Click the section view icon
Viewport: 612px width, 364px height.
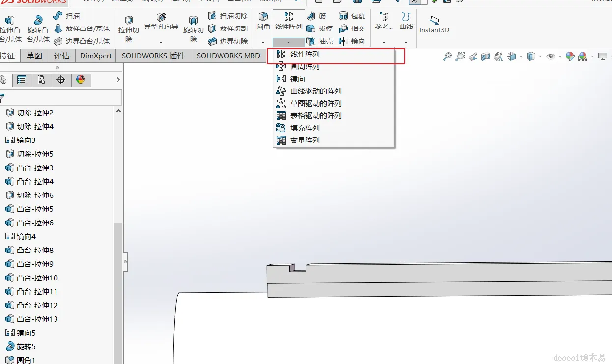(x=486, y=56)
